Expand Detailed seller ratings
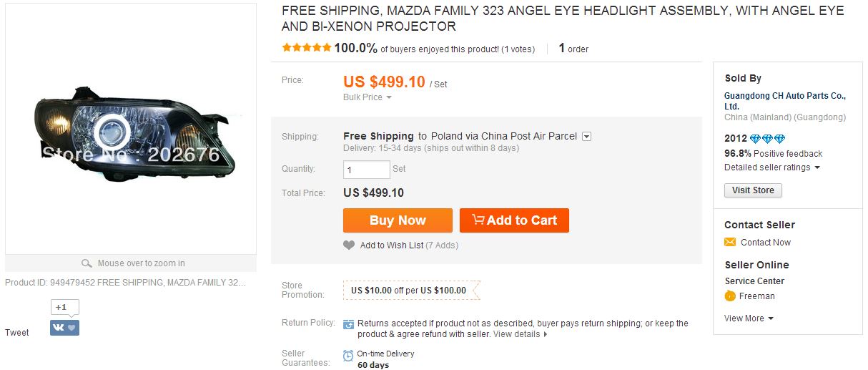868x370 pixels. (x=771, y=167)
